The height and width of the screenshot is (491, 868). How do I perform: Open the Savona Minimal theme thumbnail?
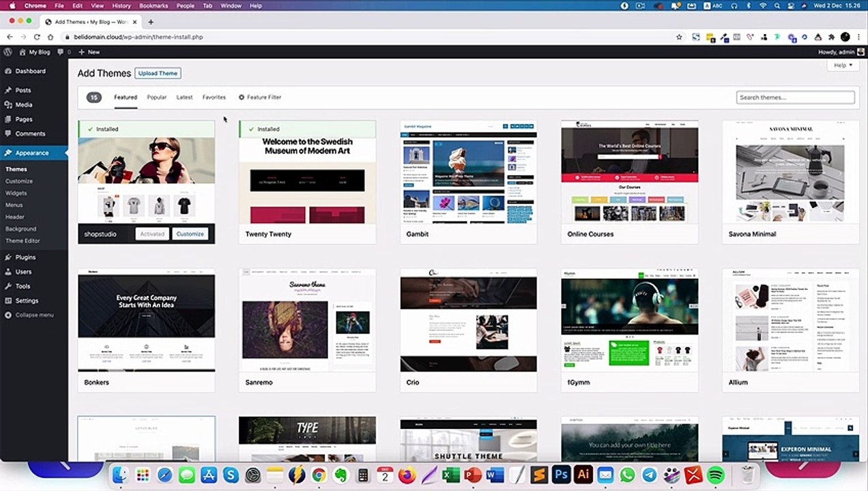[x=791, y=172]
